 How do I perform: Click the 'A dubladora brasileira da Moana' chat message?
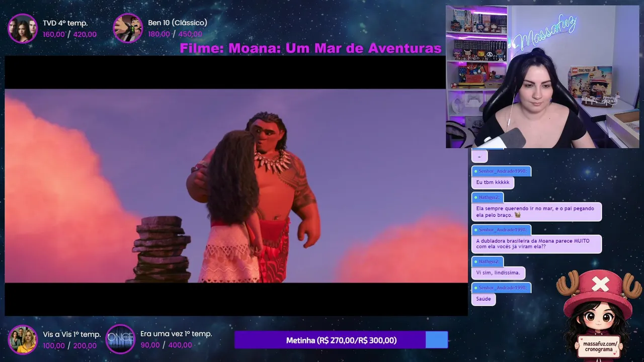point(536,244)
